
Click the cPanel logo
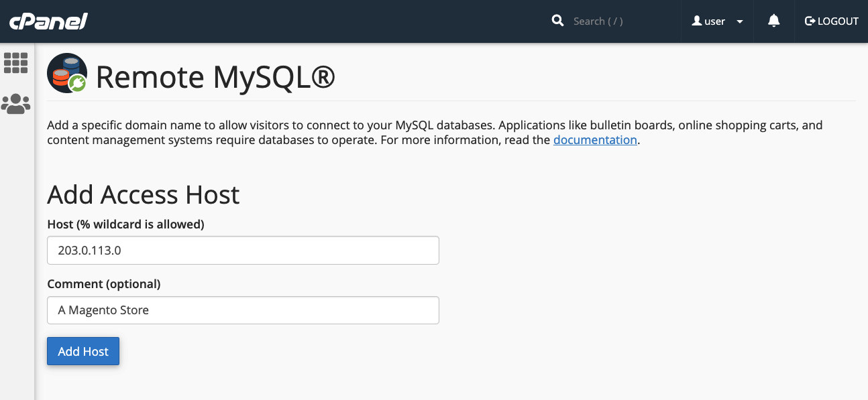(x=47, y=21)
